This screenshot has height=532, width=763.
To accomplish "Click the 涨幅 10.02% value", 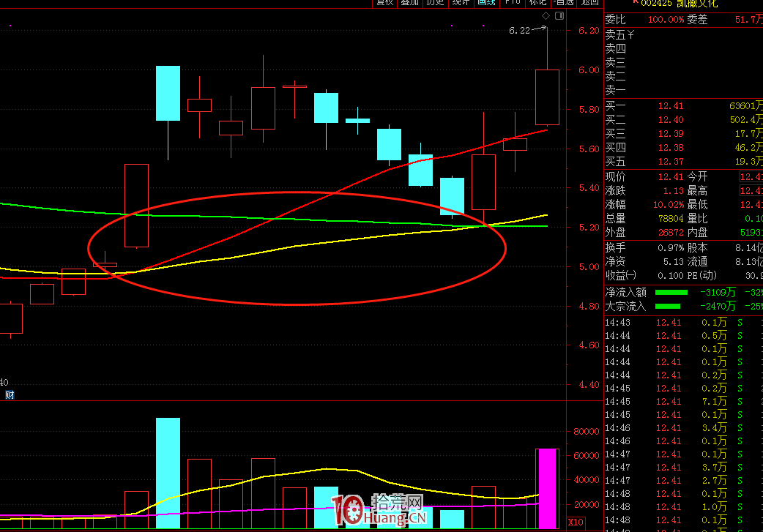I will click(668, 205).
